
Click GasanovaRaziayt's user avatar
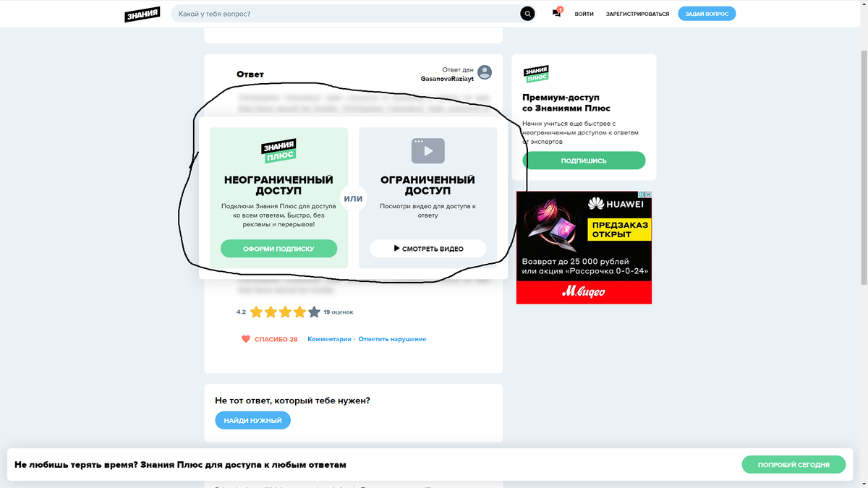485,72
